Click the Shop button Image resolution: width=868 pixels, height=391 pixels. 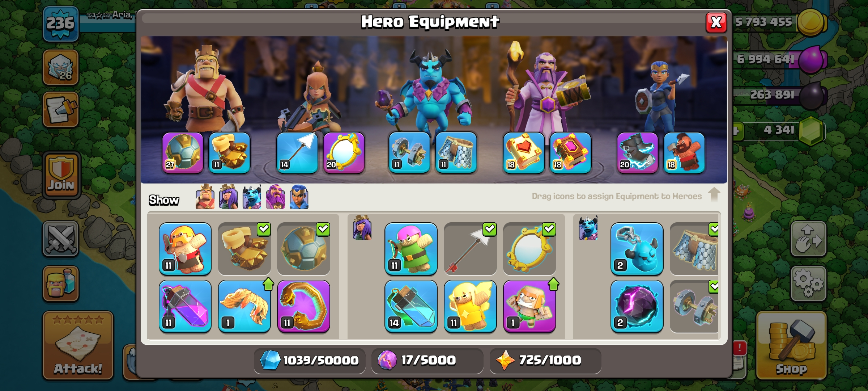[x=791, y=345]
